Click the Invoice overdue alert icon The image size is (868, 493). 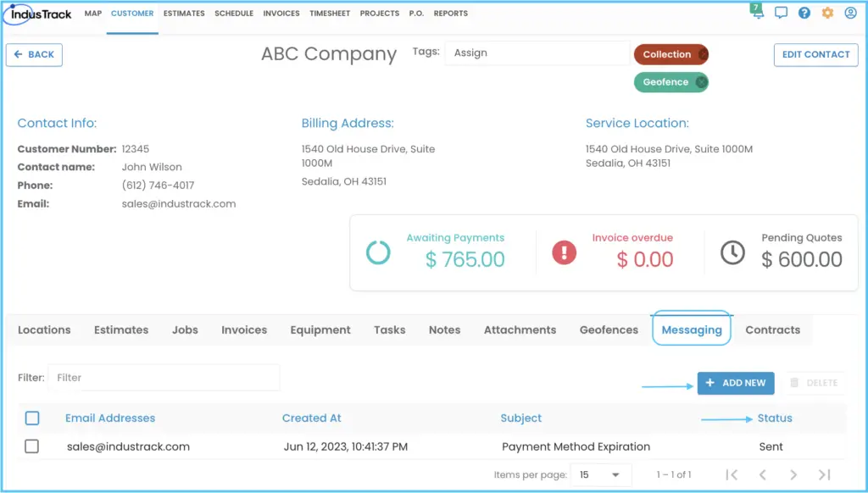564,252
